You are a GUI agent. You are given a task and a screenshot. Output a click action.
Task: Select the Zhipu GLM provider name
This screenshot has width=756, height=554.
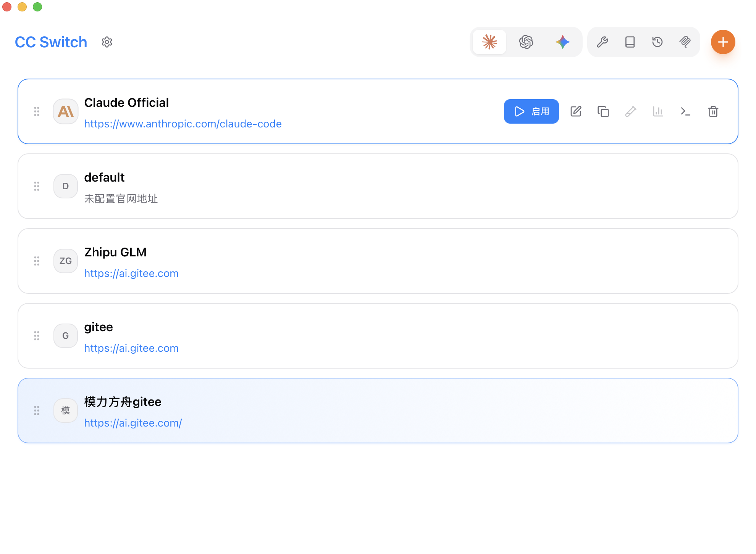[115, 252]
